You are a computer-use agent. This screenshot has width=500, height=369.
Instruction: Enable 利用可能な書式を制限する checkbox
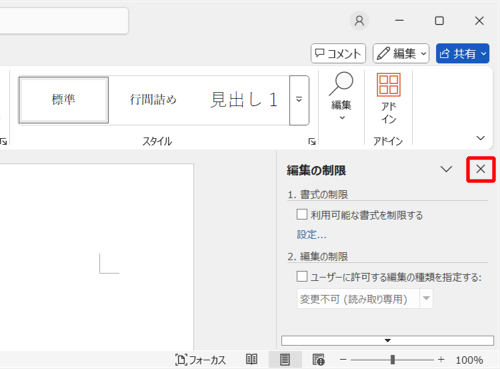(x=302, y=214)
